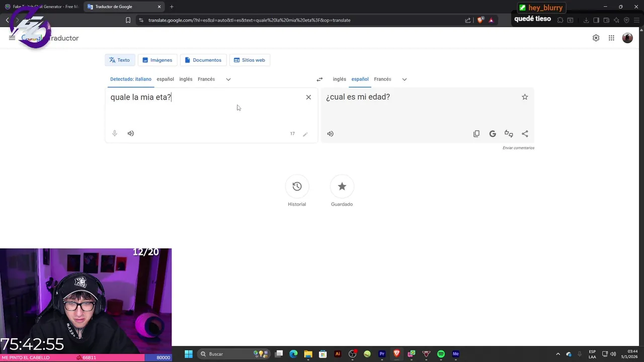This screenshot has width=644, height=362.
Task: Select español as source language
Action: (165, 79)
